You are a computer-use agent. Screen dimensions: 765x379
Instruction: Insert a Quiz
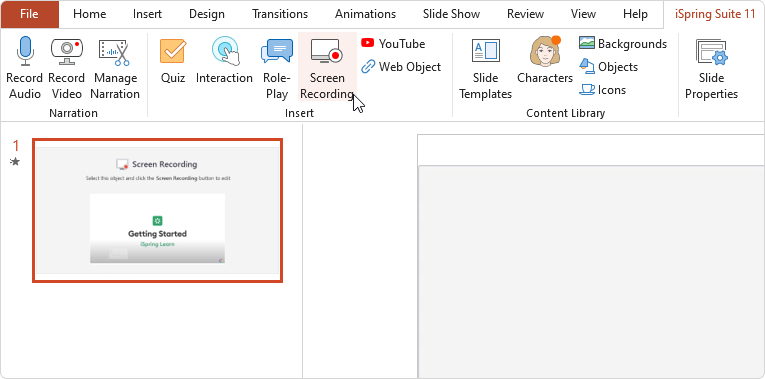pos(173,62)
